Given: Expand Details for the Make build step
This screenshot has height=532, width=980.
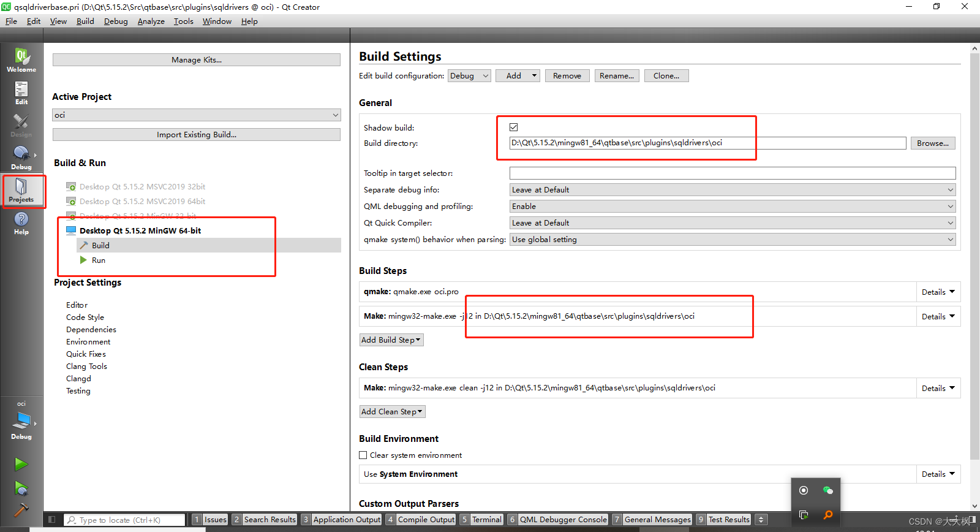Looking at the screenshot, I should click(x=938, y=317).
